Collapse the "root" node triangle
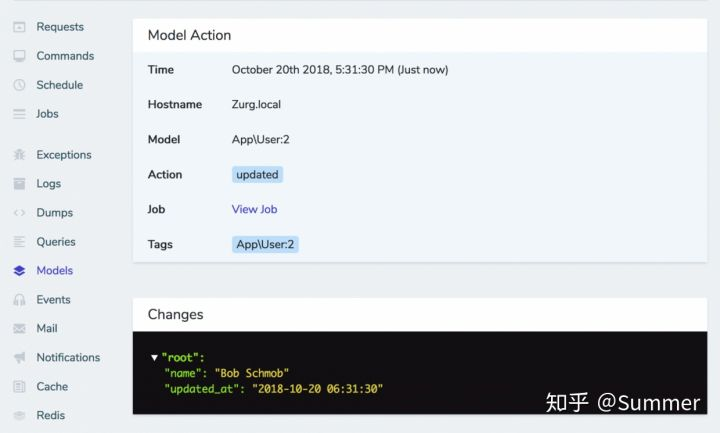The width and height of the screenshot is (720, 433). tap(154, 357)
